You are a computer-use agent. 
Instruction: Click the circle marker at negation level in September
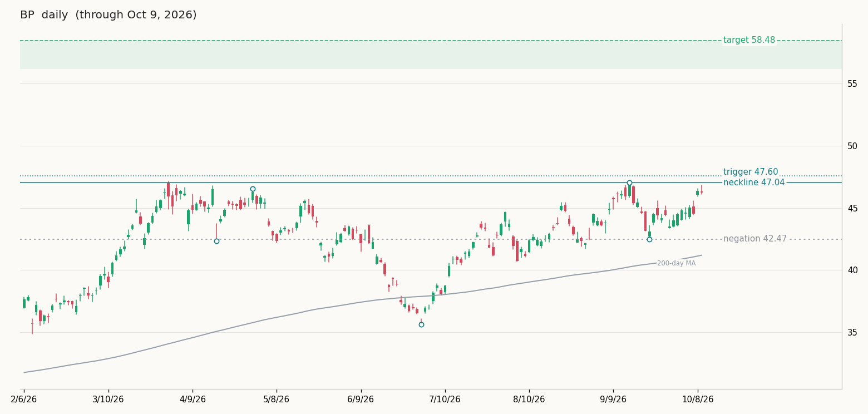point(649,239)
